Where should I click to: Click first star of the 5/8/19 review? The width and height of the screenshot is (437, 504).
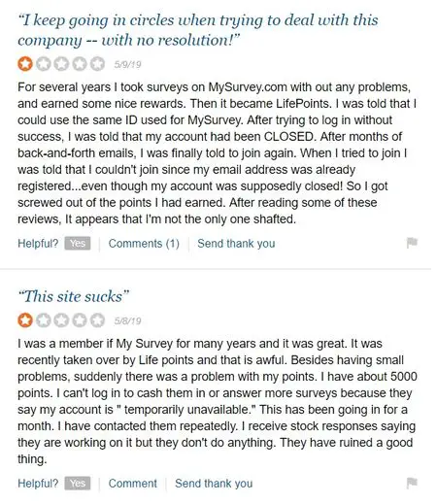[x=25, y=320]
